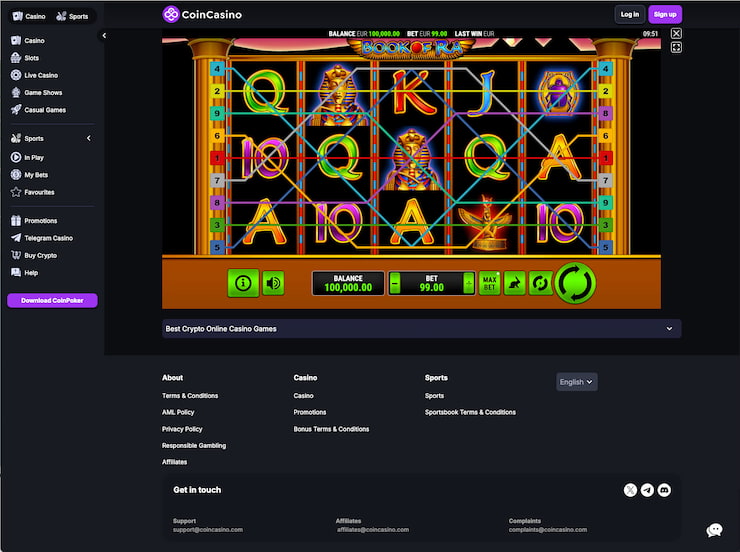Open Casual Games section
The width and height of the screenshot is (740, 552).
tap(38, 110)
